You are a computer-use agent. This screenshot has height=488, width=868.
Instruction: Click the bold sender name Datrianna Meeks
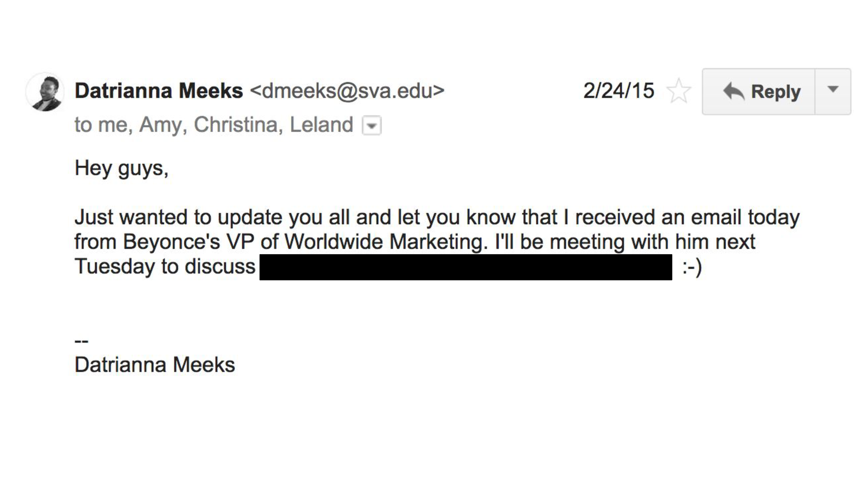pos(159,91)
